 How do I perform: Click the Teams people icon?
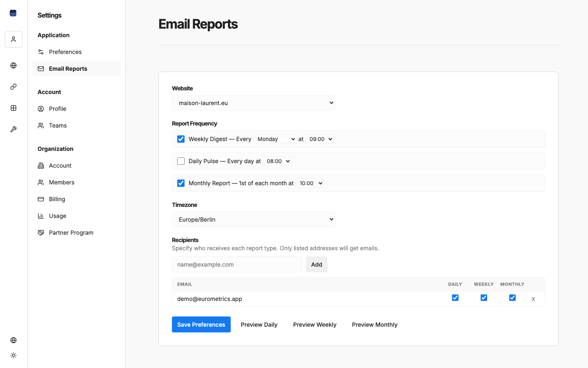pos(41,126)
